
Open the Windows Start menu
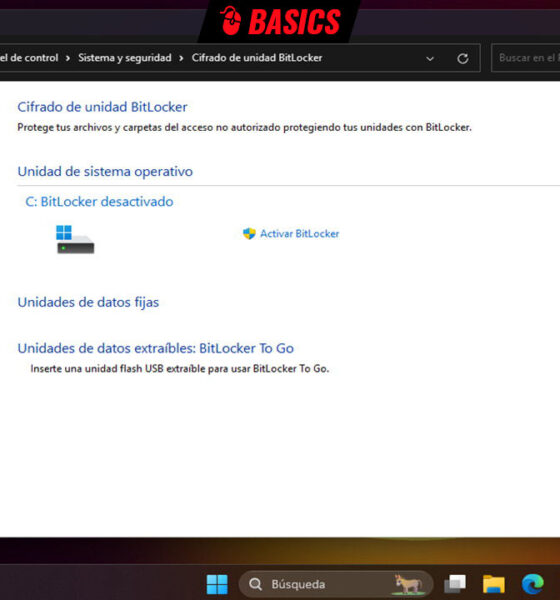(217, 584)
